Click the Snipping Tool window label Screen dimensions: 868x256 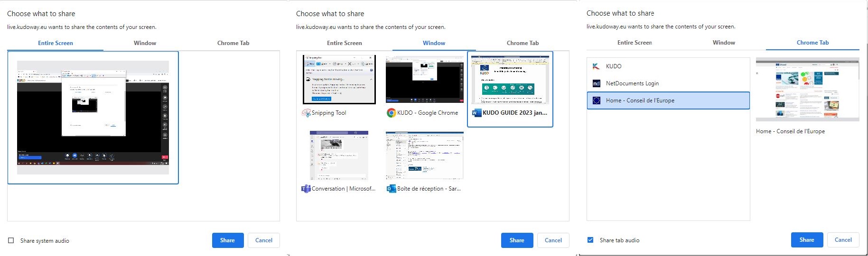(x=329, y=113)
